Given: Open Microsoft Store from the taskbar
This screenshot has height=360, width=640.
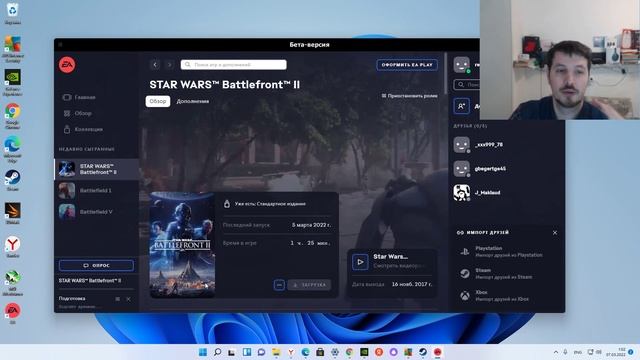Looking at the screenshot, I should pos(320,352).
